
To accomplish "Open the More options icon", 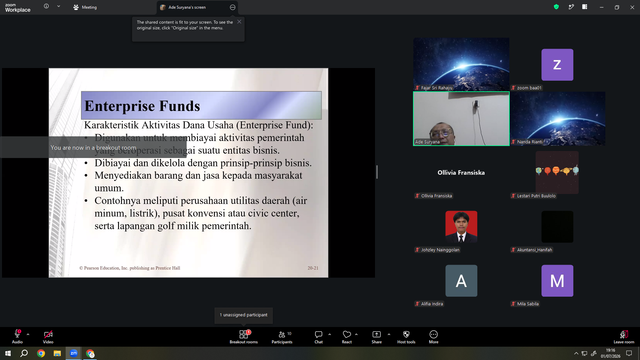I will point(433,334).
